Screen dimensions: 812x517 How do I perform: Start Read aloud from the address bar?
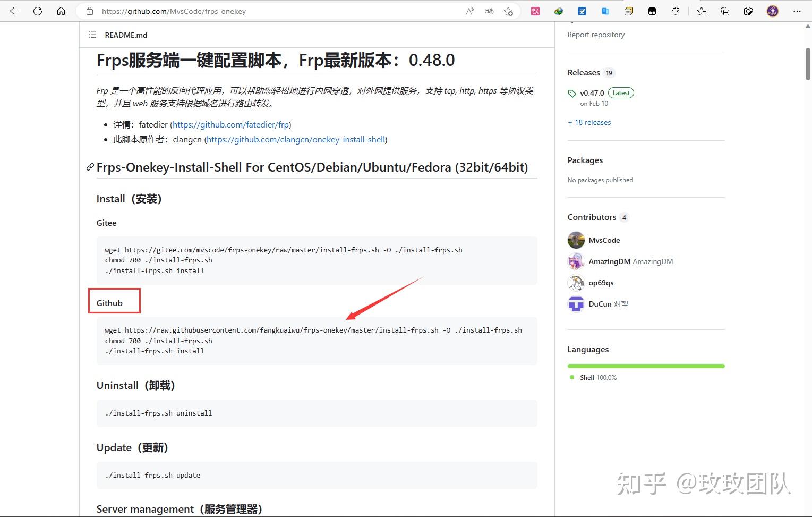(470, 11)
